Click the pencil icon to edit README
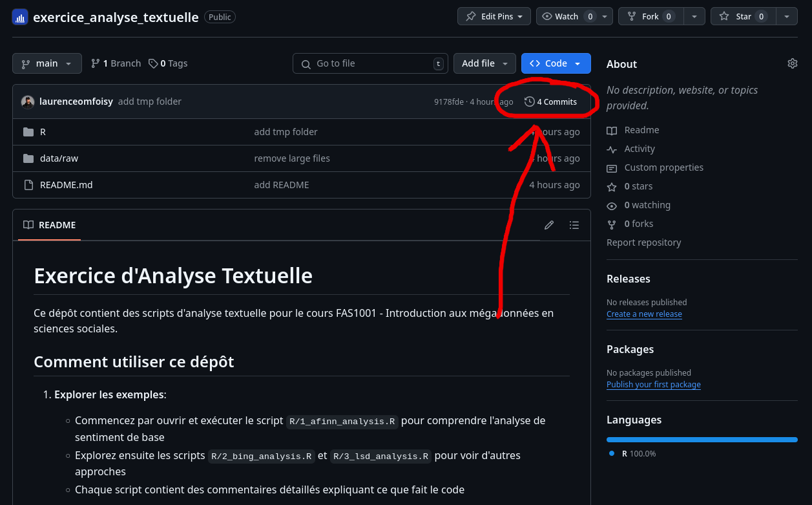812x505 pixels. [x=549, y=225]
